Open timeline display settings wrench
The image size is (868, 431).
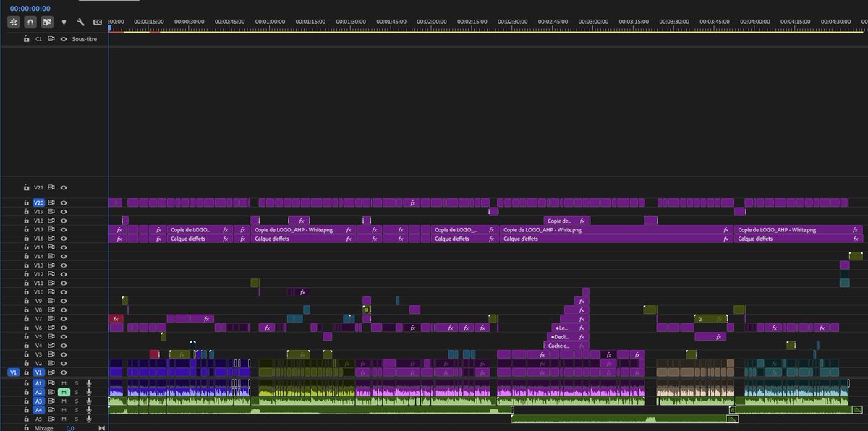tap(81, 22)
